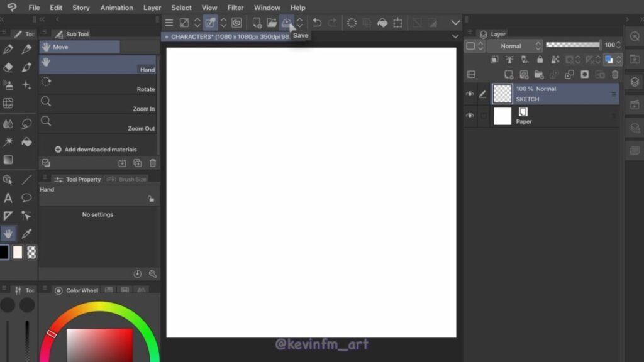Screen dimensions: 644x362
Task: Select the Zoom In sub tool
Action: click(97, 104)
